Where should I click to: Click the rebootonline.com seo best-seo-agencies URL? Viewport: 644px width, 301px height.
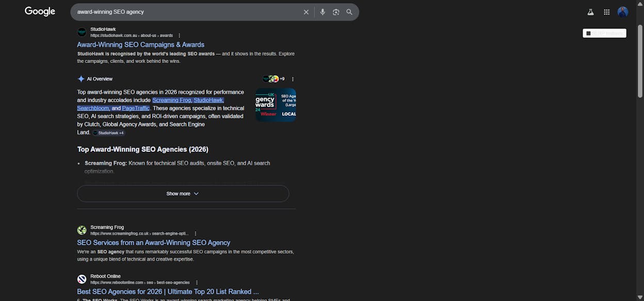(140, 282)
